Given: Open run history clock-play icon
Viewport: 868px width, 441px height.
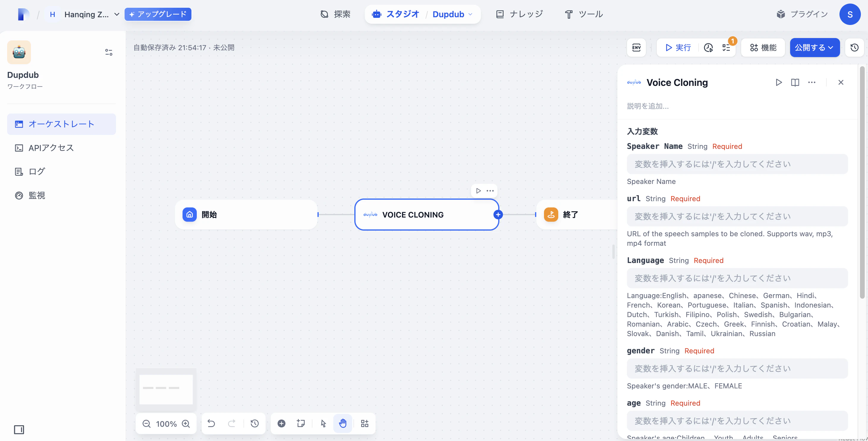Looking at the screenshot, I should click(708, 48).
